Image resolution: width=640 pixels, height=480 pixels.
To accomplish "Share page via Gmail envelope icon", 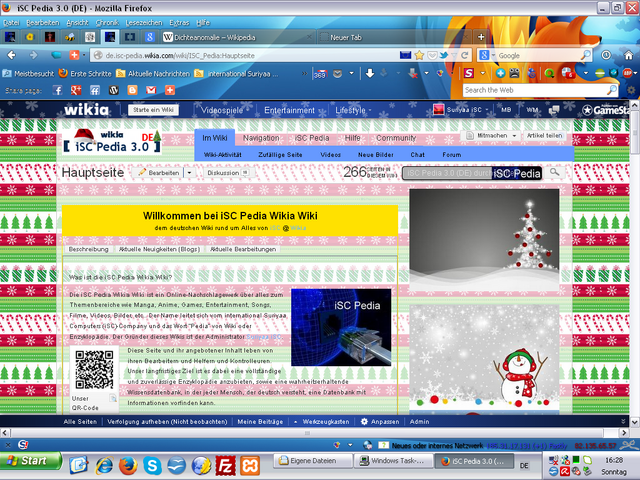I will point(151,90).
